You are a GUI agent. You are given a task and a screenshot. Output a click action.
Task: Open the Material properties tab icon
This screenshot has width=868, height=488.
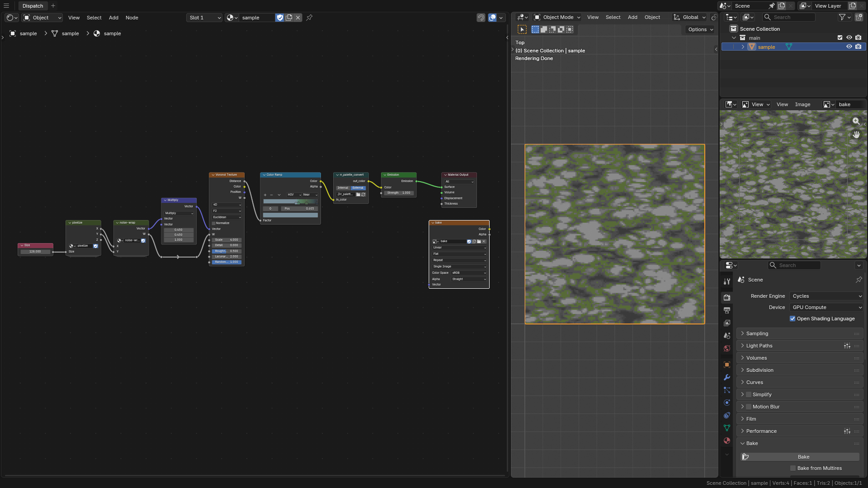point(727,441)
